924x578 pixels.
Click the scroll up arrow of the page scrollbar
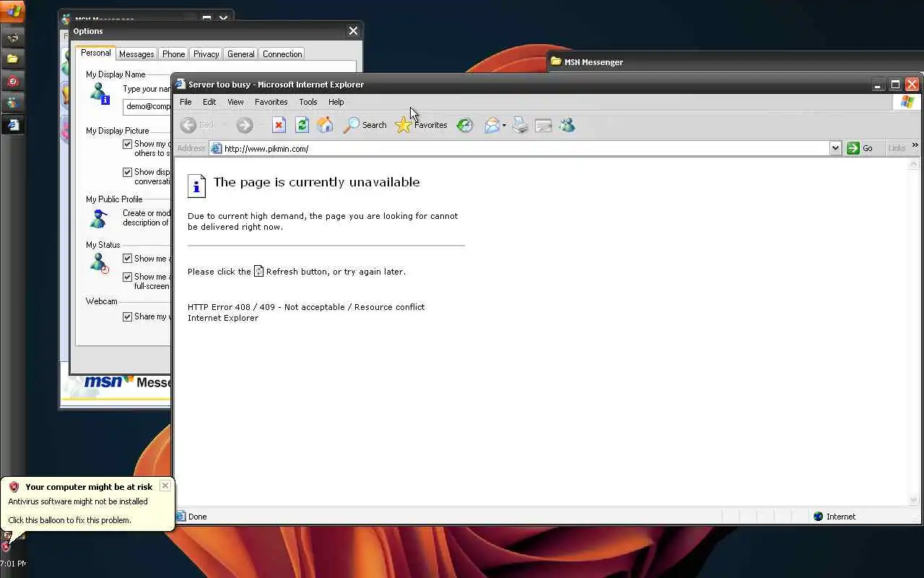[913, 165]
